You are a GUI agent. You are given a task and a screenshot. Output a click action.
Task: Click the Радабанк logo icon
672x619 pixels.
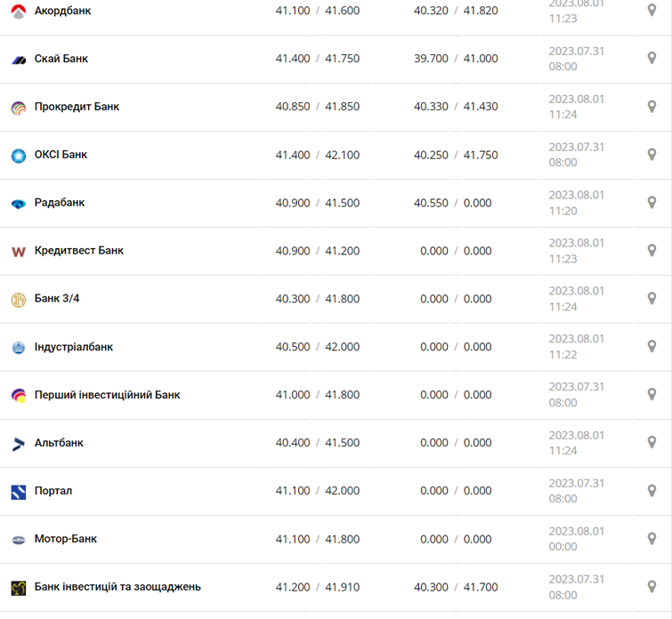[19, 204]
